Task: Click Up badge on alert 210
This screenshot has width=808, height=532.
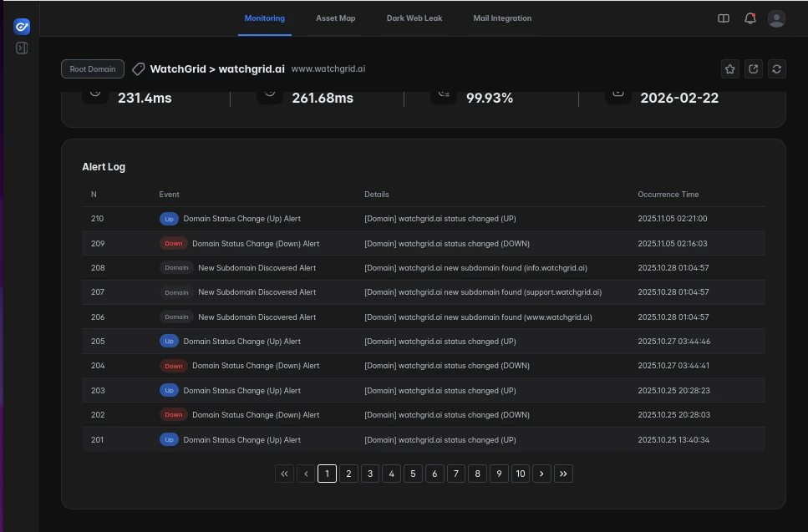Action: coord(169,219)
